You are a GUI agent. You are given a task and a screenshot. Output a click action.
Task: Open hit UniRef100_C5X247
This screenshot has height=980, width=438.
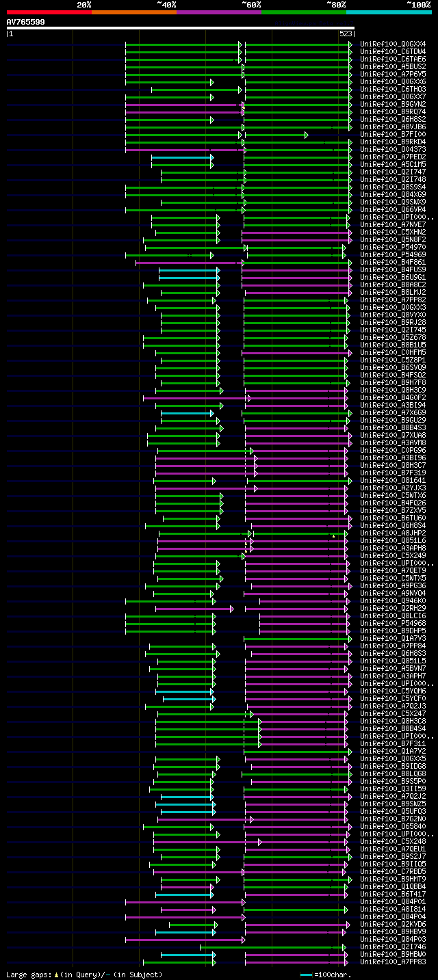pos(393,713)
